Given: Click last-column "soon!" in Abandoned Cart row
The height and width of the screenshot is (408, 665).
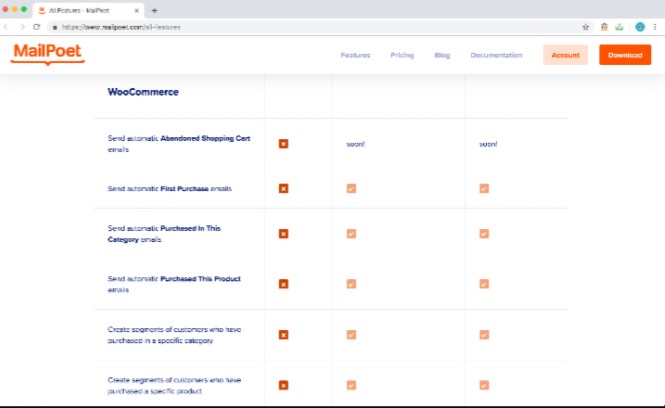Looking at the screenshot, I should (x=488, y=144).
